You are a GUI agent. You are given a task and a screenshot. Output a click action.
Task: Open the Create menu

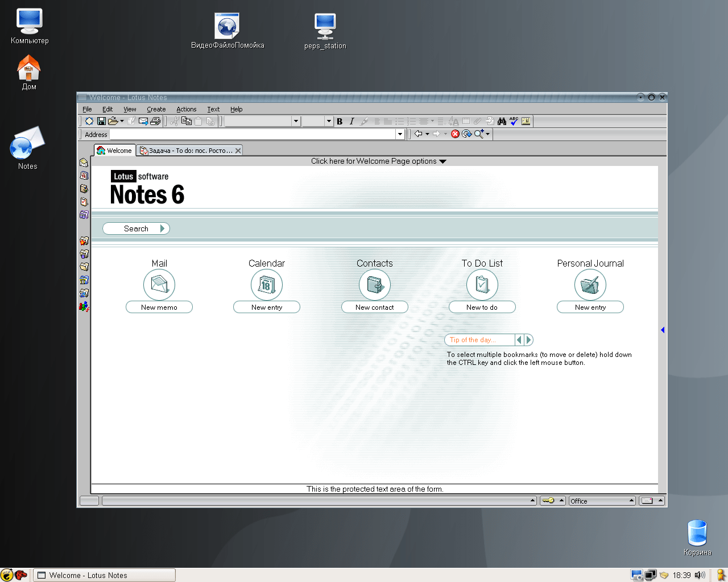[x=156, y=109]
